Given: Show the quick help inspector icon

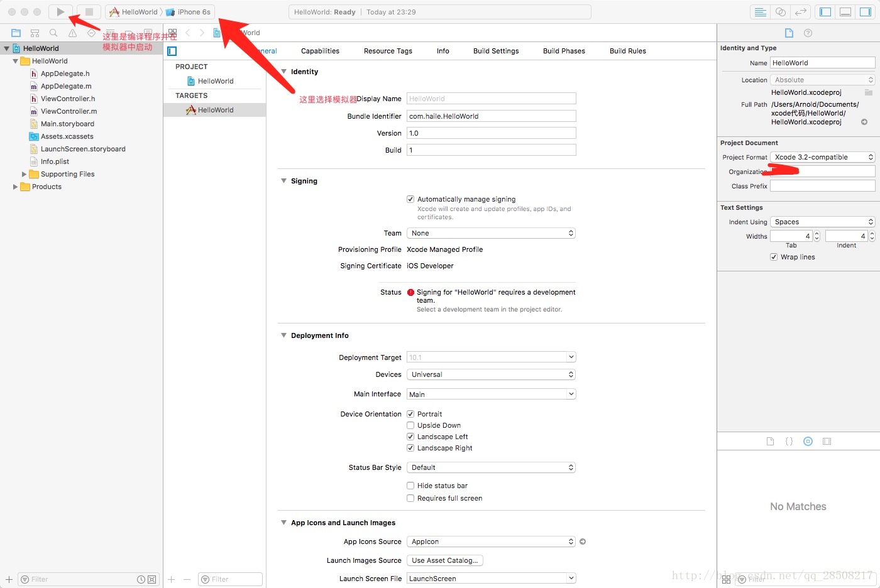Looking at the screenshot, I should [808, 33].
